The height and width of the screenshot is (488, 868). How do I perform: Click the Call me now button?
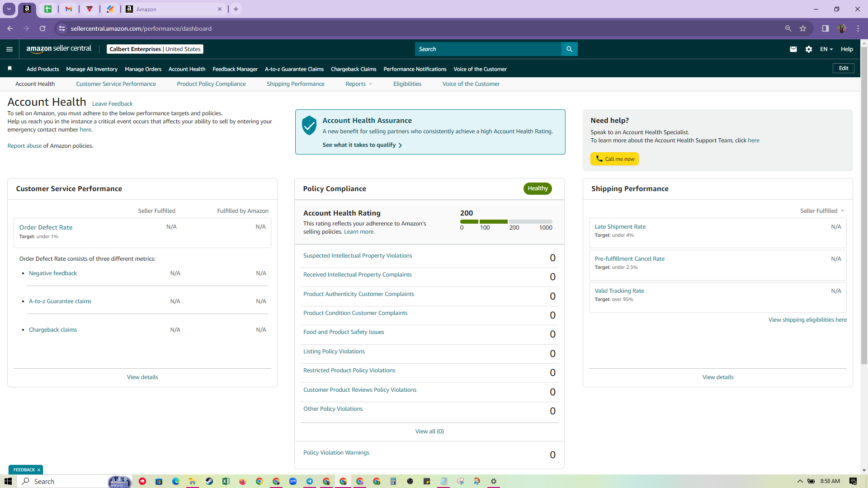614,159
